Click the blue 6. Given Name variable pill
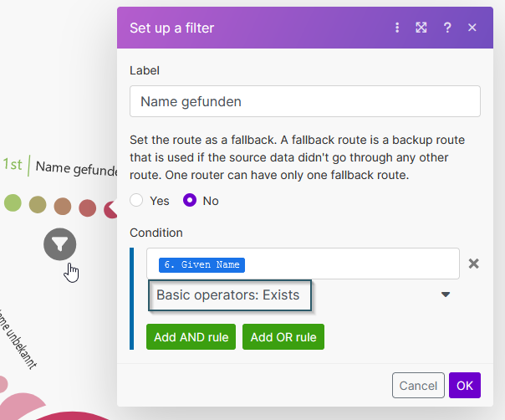Viewport: 505px width, 420px height. pos(201,264)
